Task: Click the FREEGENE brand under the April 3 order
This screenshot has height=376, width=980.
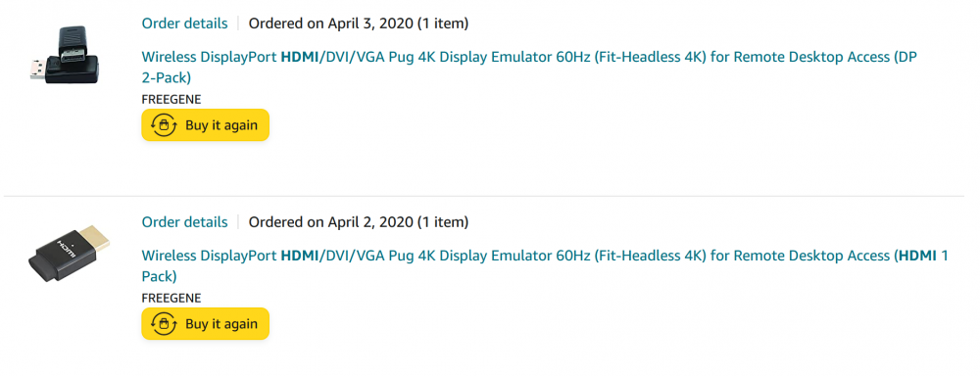Action: pyautogui.click(x=171, y=100)
